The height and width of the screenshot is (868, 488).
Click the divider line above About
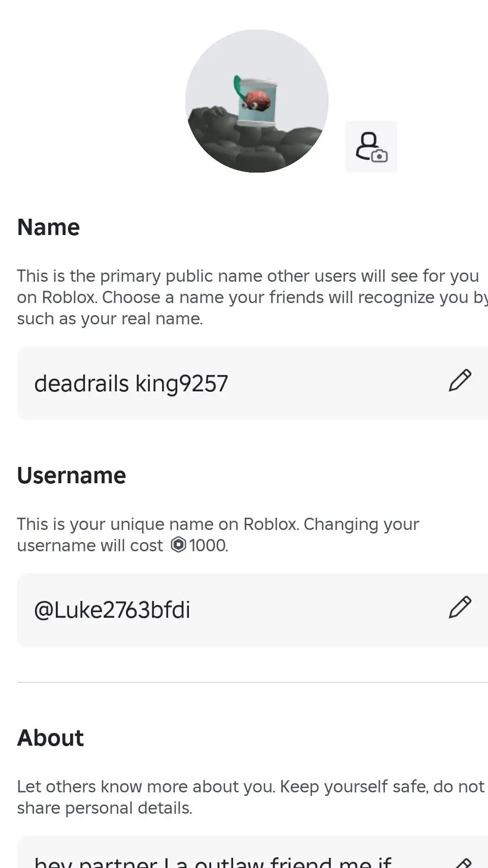[x=252, y=682]
